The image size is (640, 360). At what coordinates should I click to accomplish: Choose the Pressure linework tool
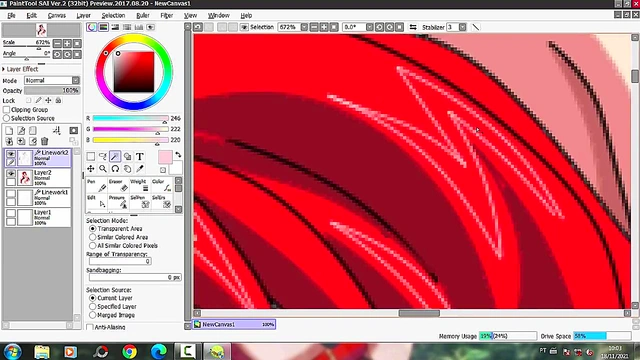click(118, 202)
